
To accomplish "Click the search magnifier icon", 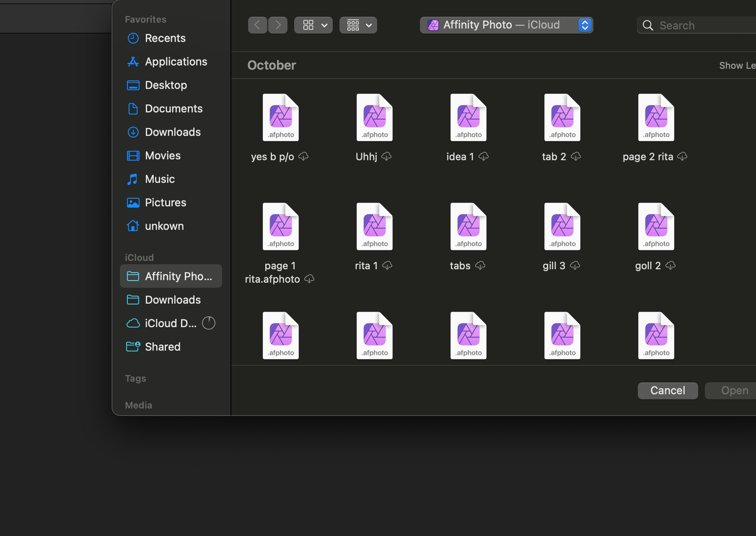I will pyautogui.click(x=648, y=25).
